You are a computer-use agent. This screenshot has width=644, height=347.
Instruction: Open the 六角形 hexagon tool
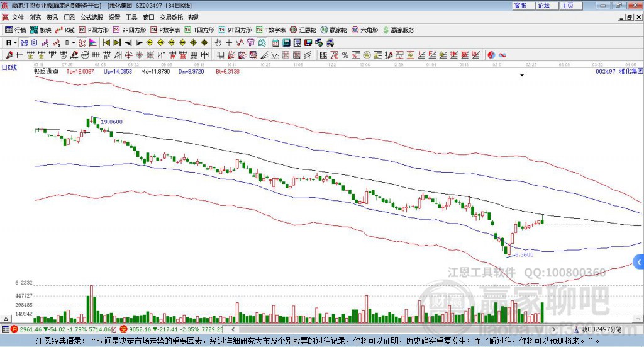click(x=365, y=30)
